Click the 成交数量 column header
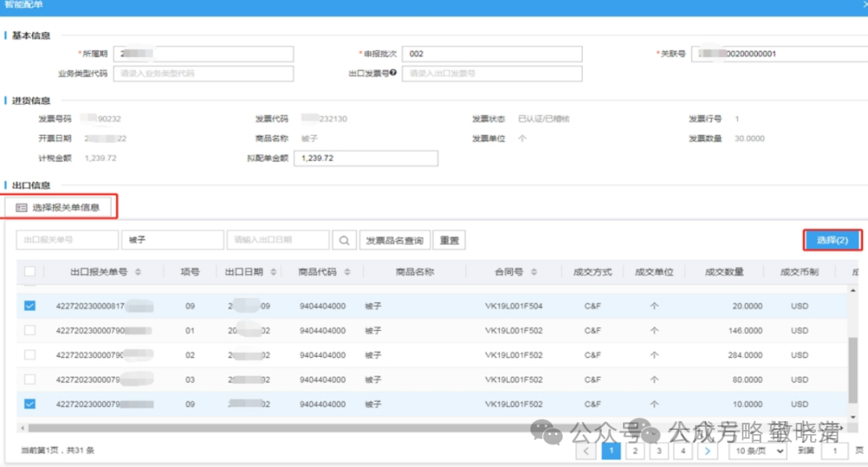Screen dimensions: 868x467 tap(724, 272)
